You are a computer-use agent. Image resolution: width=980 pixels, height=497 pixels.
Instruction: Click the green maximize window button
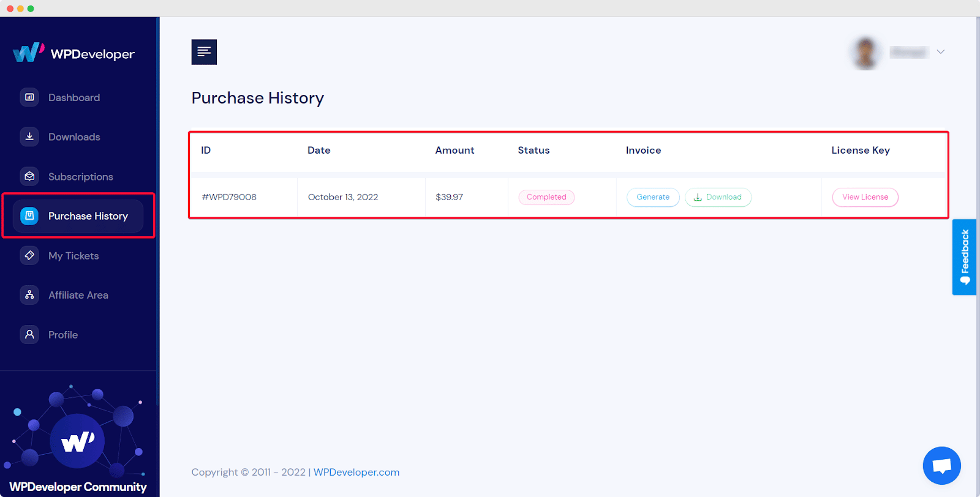coord(31,9)
